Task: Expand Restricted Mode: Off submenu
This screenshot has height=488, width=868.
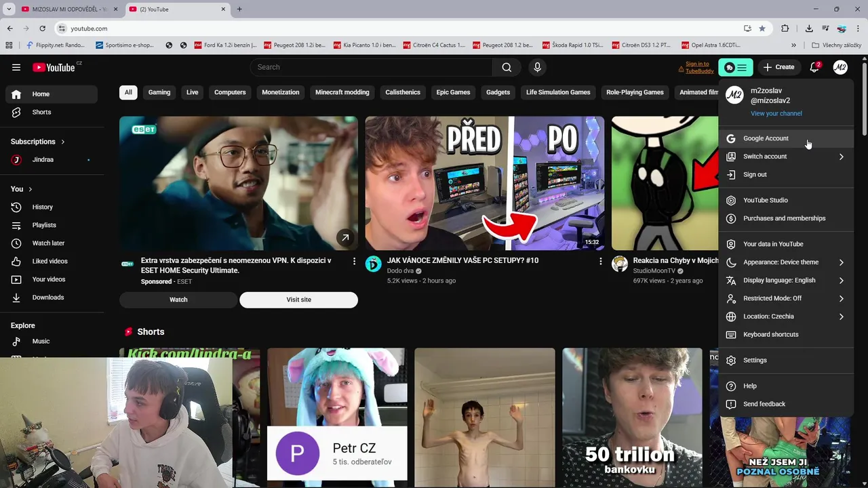Action: click(x=786, y=298)
